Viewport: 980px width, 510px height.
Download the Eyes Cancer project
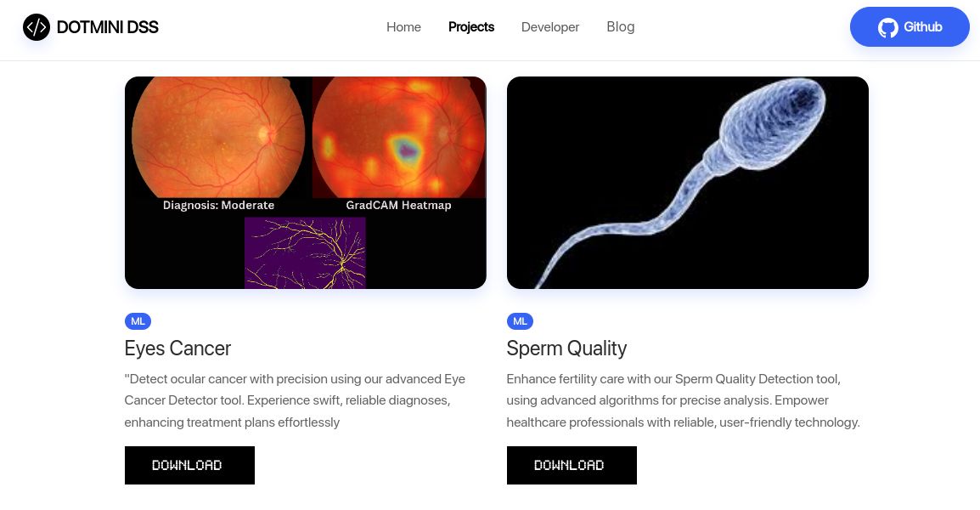click(x=189, y=465)
